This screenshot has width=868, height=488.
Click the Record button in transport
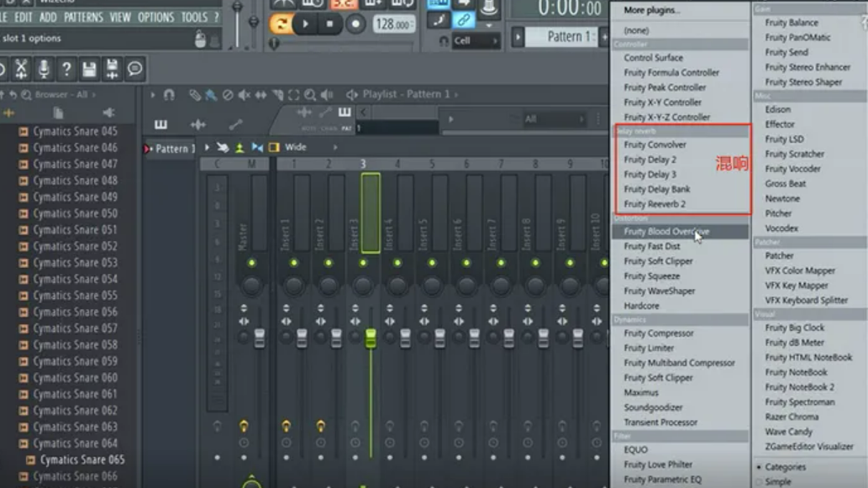coord(355,24)
